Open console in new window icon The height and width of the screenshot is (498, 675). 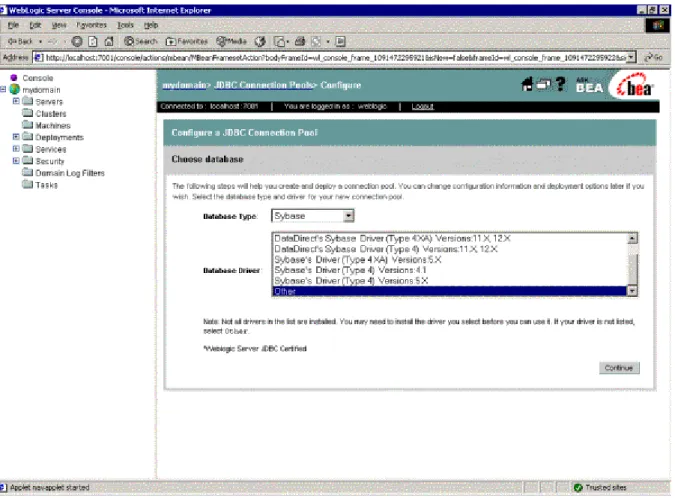point(544,84)
